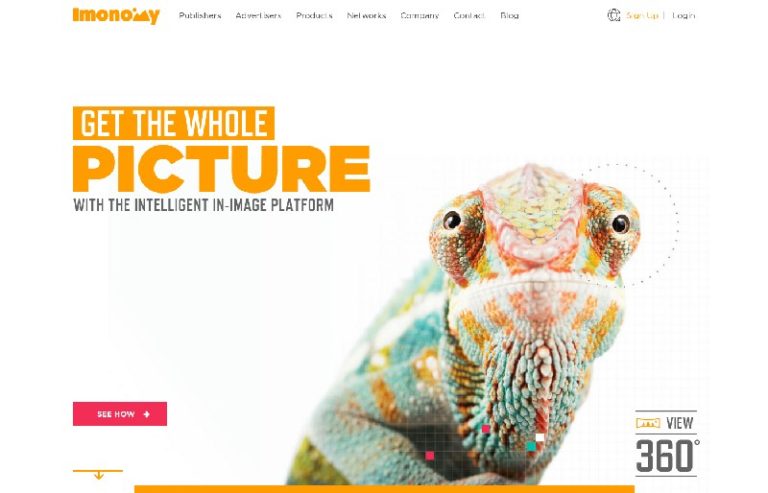Expand the Products menu
The image size is (768, 493).
pos(314,16)
